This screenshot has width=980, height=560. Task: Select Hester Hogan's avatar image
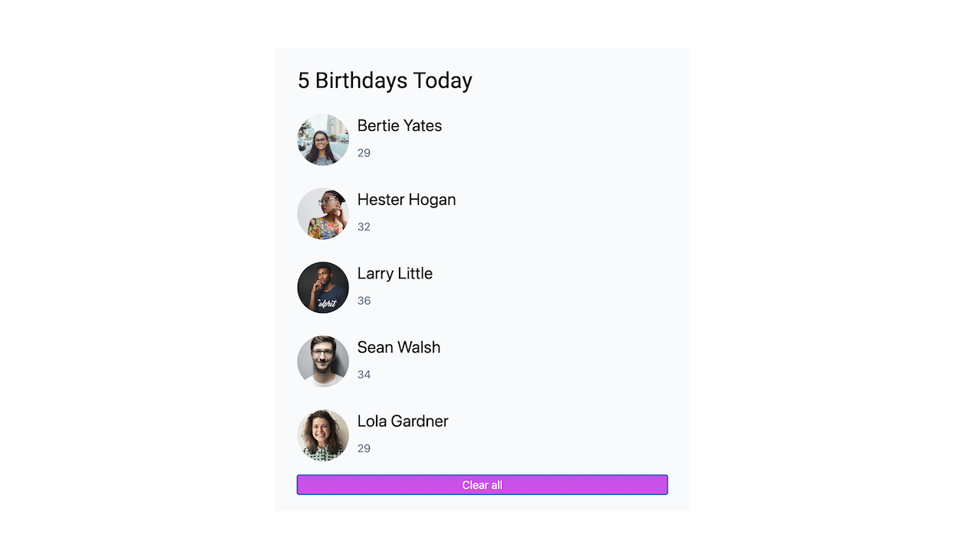point(323,213)
